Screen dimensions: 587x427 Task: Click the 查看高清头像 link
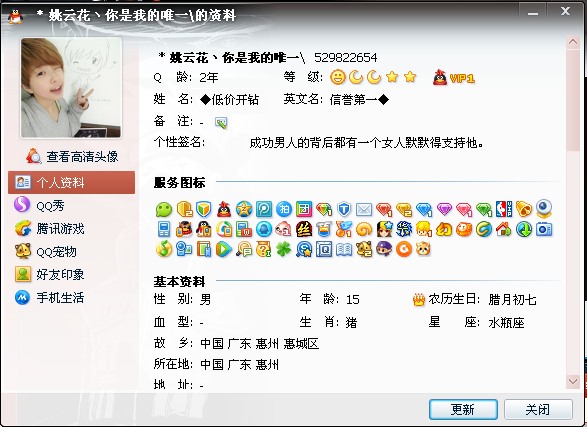[73, 156]
